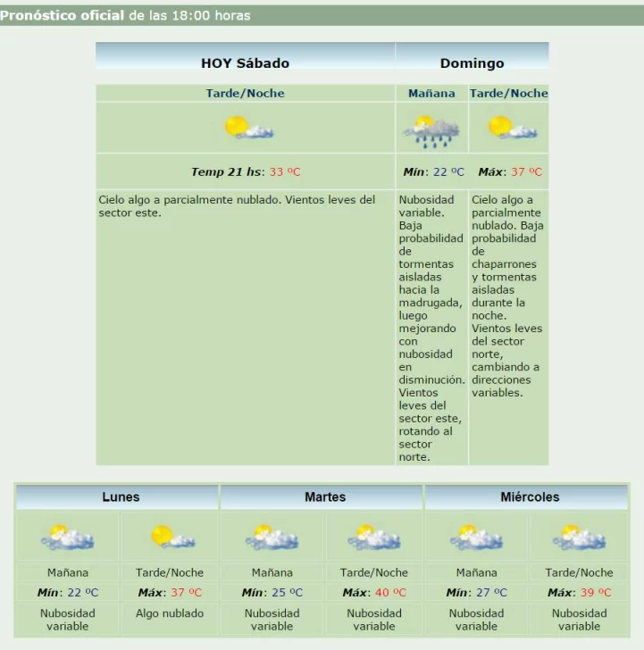The height and width of the screenshot is (650, 644).
Task: Select the Lunes Tarde/Noche weather icon
Action: point(171,537)
